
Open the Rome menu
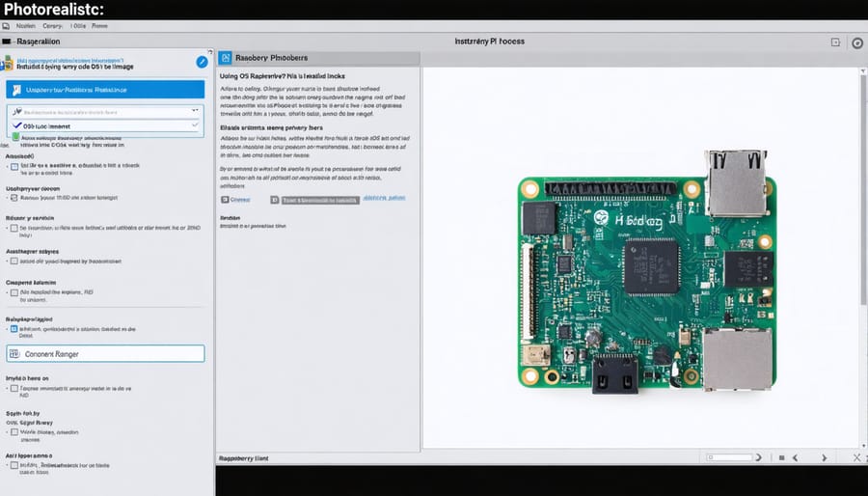(99, 26)
